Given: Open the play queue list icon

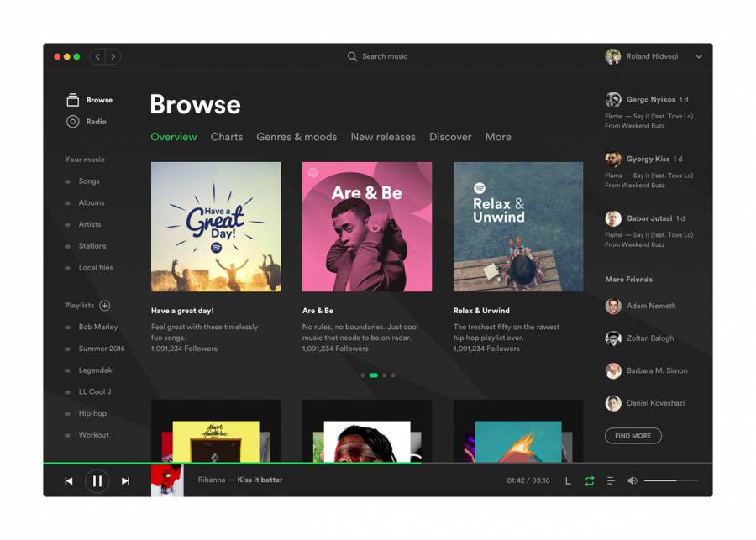Looking at the screenshot, I should tap(611, 480).
